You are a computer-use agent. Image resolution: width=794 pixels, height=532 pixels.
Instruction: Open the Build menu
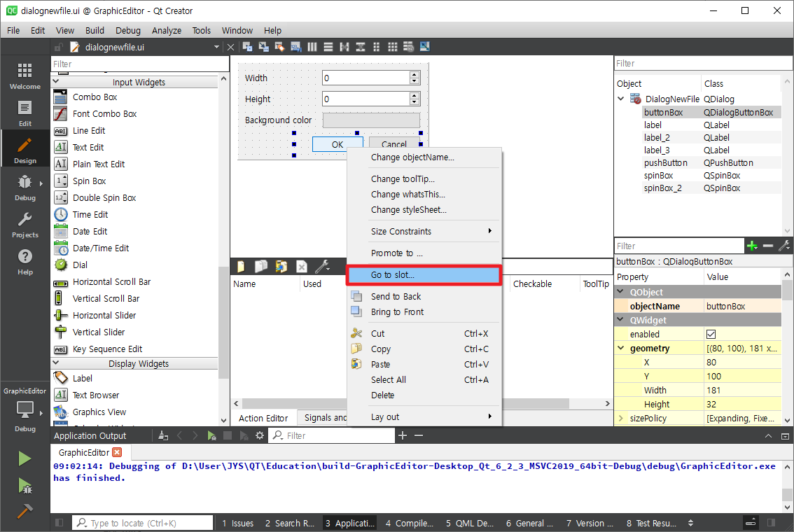pos(95,30)
